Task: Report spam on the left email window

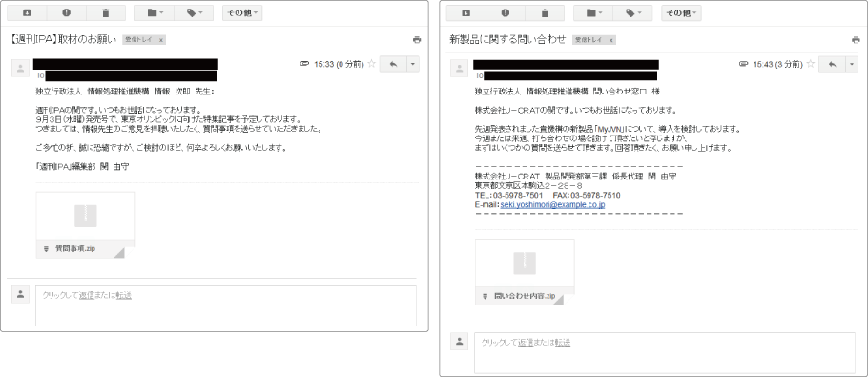Action: coord(67,12)
